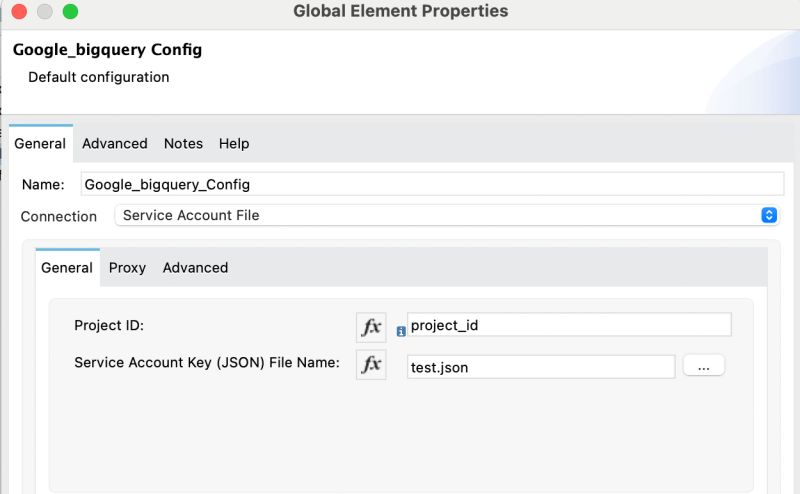
Task: Click the info icon beside project_id field
Action: (x=401, y=331)
